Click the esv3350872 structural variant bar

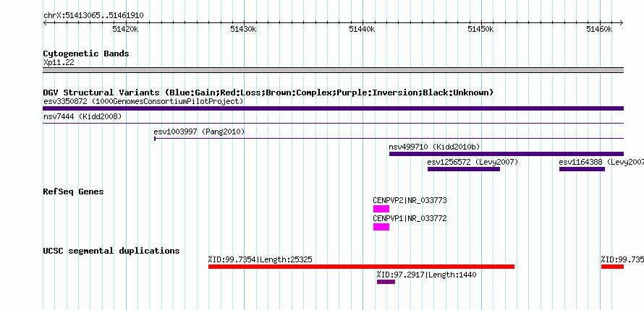click(x=333, y=108)
